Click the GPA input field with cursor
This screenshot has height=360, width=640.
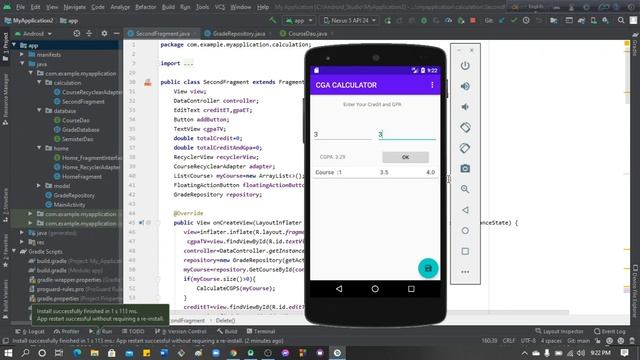click(407, 134)
